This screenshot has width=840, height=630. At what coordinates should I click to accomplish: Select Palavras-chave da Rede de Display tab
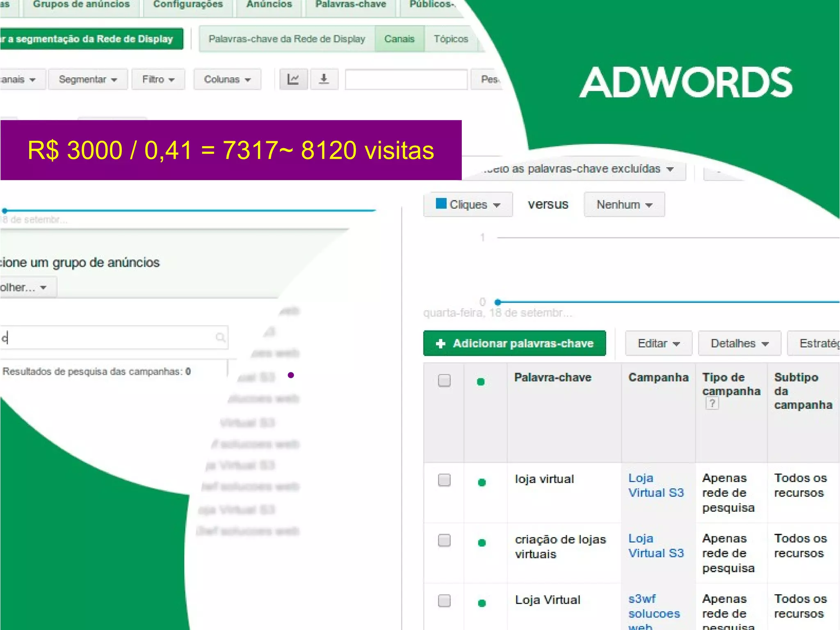click(287, 39)
